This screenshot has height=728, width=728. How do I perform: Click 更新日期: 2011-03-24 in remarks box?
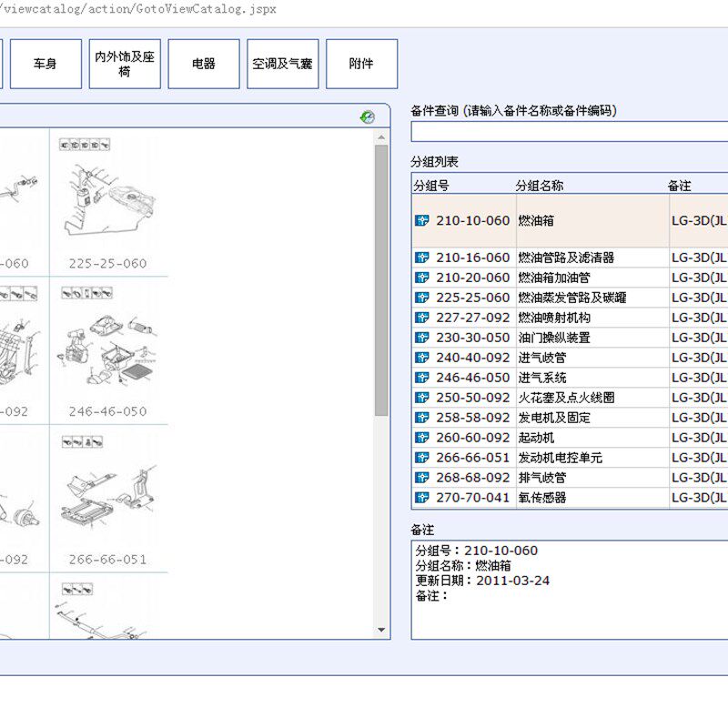[x=482, y=581]
